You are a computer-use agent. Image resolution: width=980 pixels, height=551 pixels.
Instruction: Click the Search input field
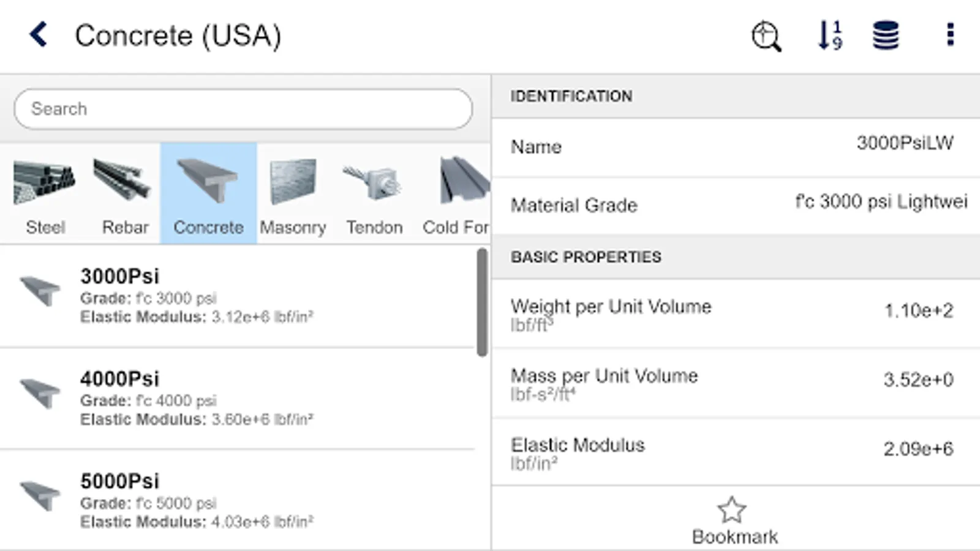pos(243,109)
